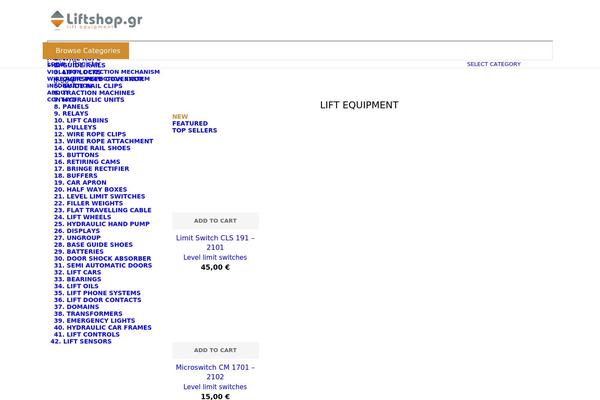Visit 37. Domains category
Image resolution: width=600 pixels, height=400 pixels.
(x=77, y=307)
